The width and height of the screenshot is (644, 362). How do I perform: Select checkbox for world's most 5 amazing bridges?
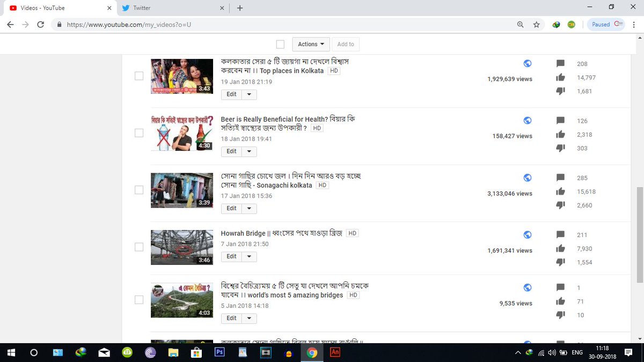pyautogui.click(x=139, y=300)
